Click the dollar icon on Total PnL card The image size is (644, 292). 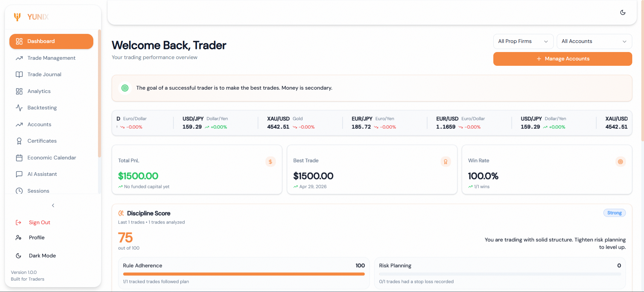(x=270, y=162)
